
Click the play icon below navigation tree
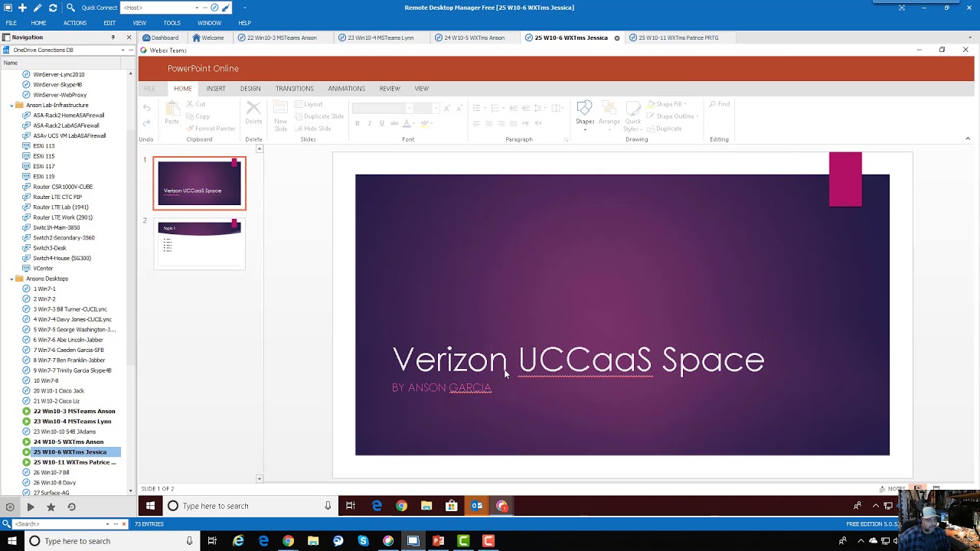[x=30, y=507]
